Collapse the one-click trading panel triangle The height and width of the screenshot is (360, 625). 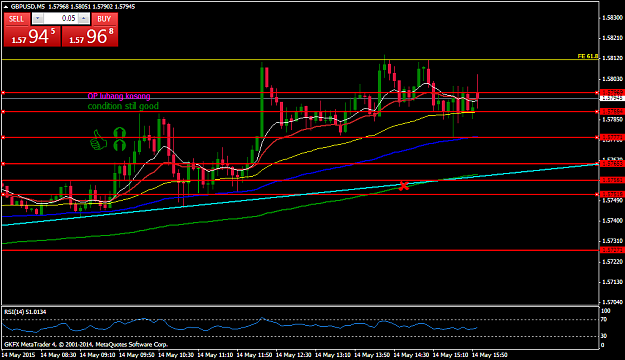pyautogui.click(x=6, y=7)
